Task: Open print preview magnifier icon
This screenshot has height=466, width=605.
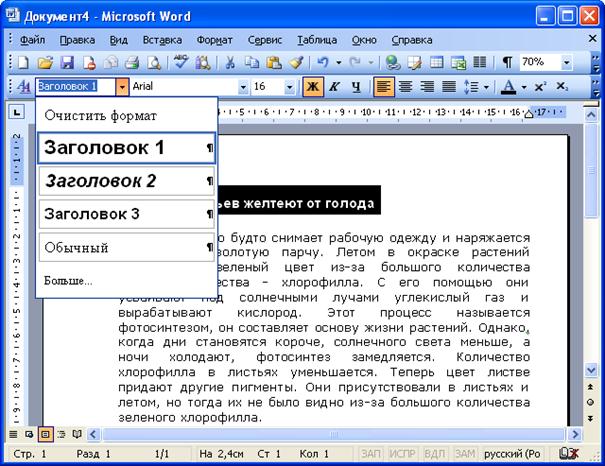Action: click(154, 62)
